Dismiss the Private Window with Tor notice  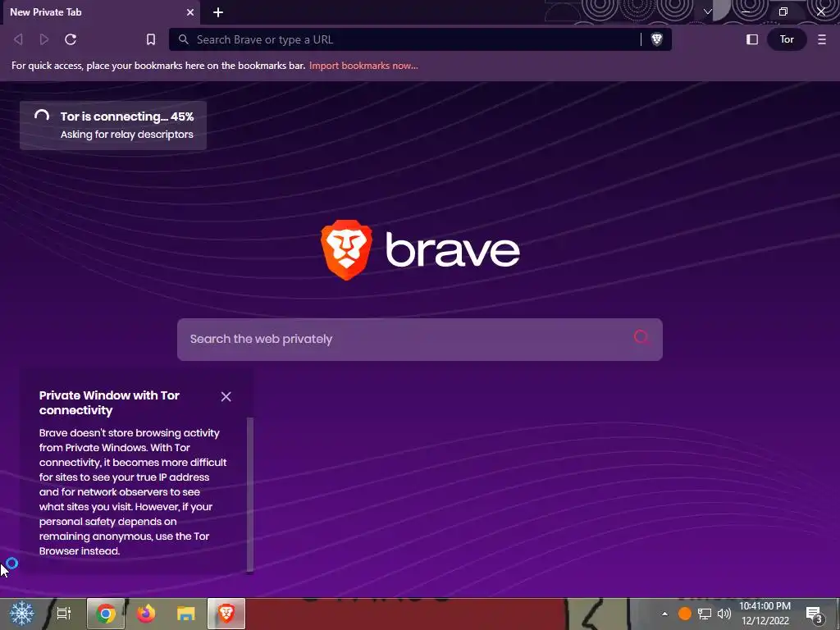(226, 396)
